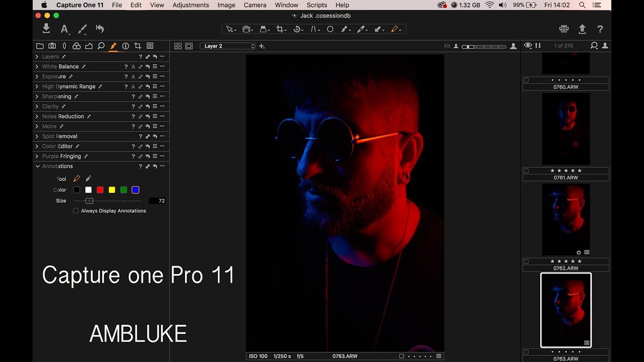Tick the selection checkbox for 0761.ARW
Screen dimensions: 644x362
[x=526, y=171]
